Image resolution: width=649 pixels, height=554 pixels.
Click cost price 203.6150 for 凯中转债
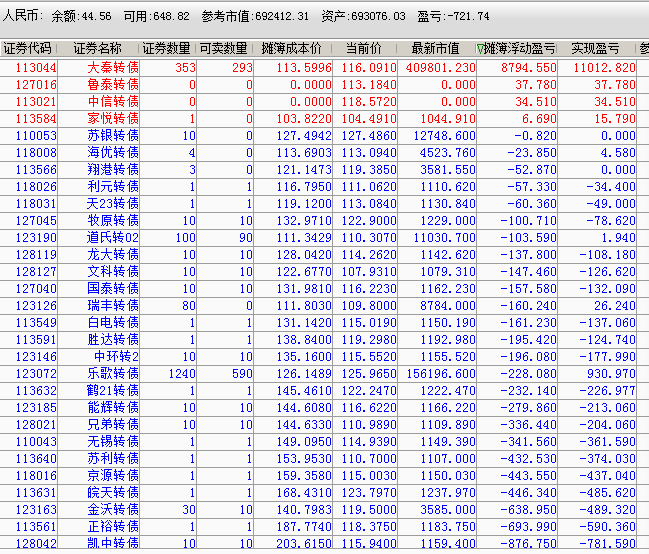(304, 543)
